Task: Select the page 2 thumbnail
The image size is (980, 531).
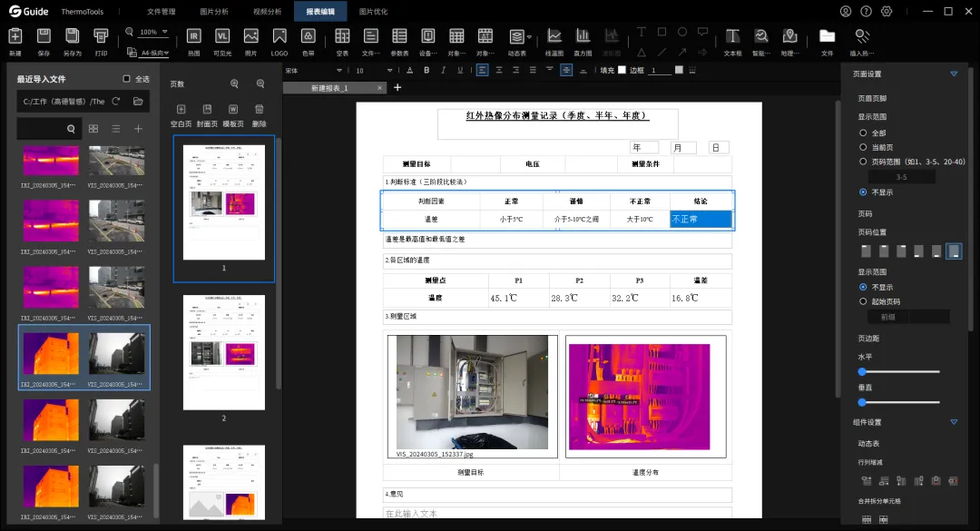Action: click(x=224, y=353)
